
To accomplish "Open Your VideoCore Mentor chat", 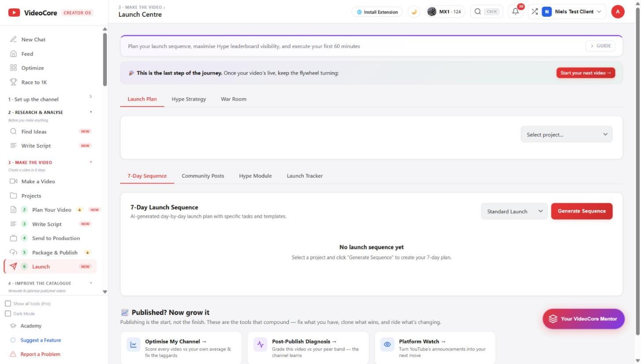I will click(x=583, y=319).
